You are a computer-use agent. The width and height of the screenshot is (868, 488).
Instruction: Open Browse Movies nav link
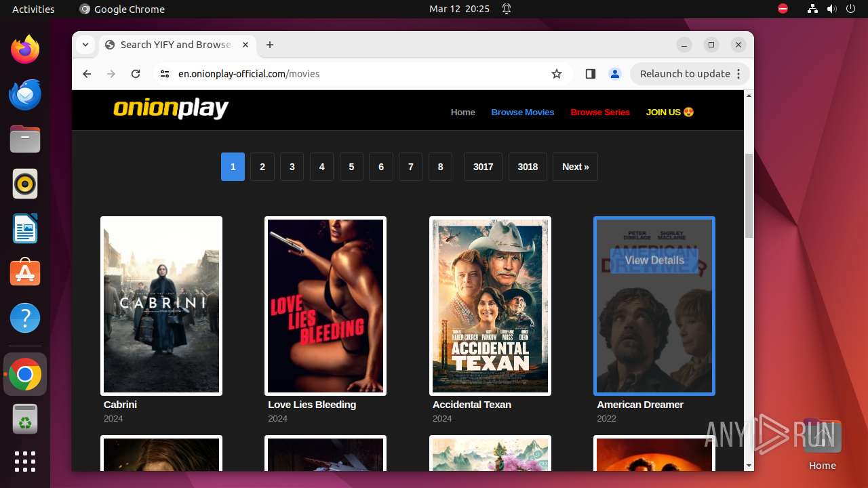pos(523,112)
